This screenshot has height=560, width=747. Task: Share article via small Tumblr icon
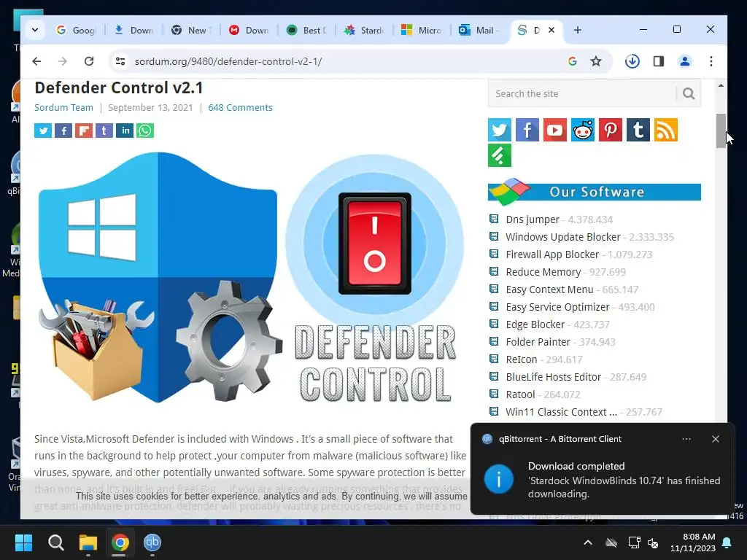104,131
